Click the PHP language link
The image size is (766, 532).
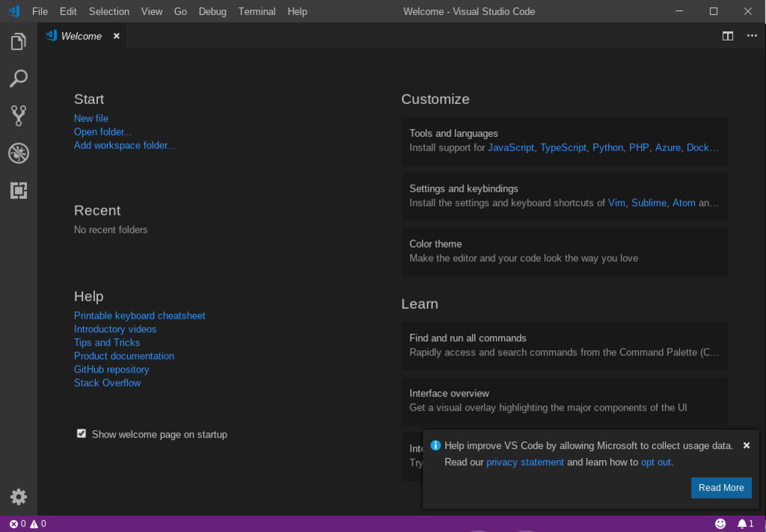click(639, 147)
